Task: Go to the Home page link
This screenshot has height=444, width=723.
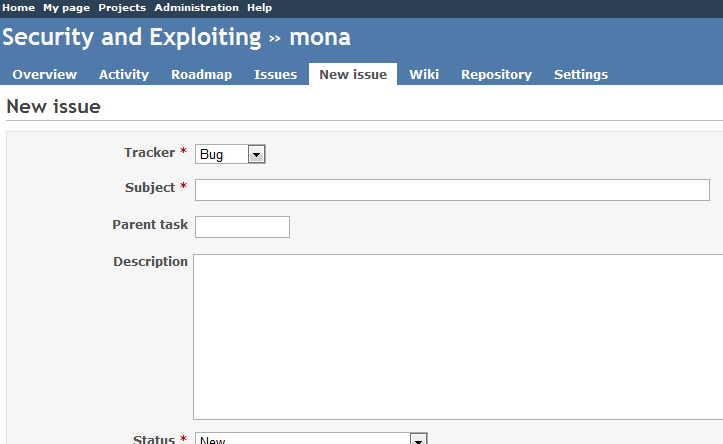Action: [19, 7]
